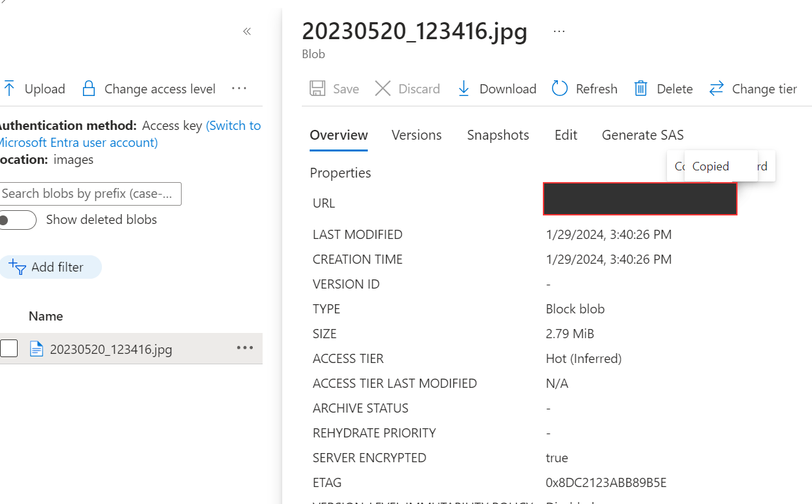812x504 pixels.
Task: Click the Upload arrow icon
Action: pos(9,88)
